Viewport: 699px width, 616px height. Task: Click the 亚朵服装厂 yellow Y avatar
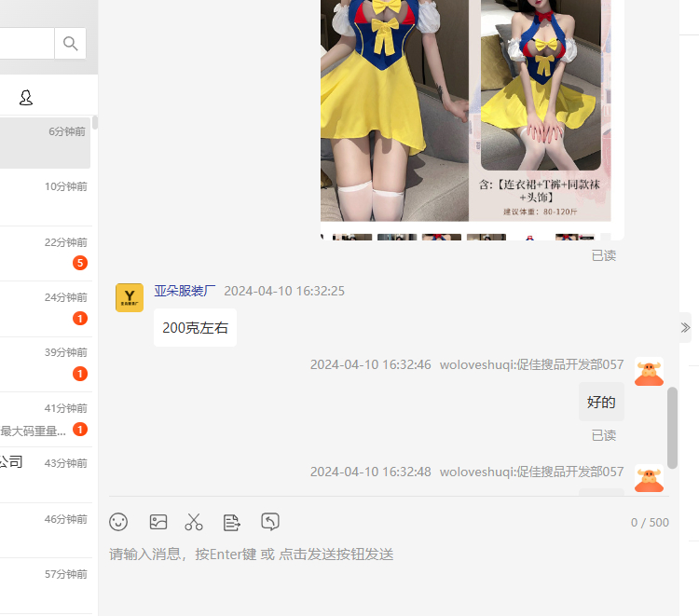[130, 297]
